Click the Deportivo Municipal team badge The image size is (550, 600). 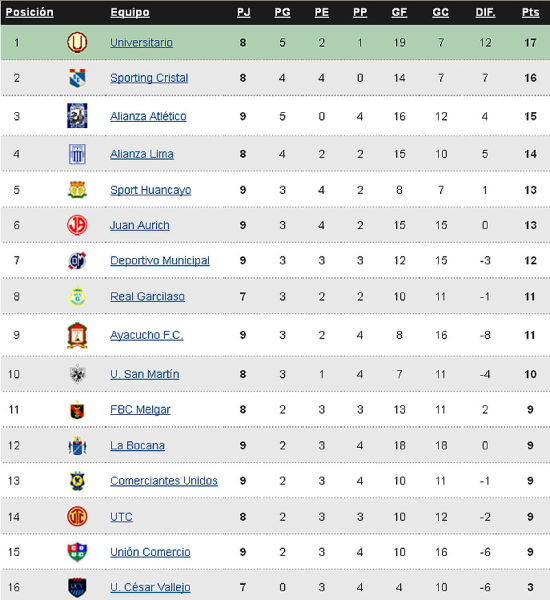coord(77,261)
